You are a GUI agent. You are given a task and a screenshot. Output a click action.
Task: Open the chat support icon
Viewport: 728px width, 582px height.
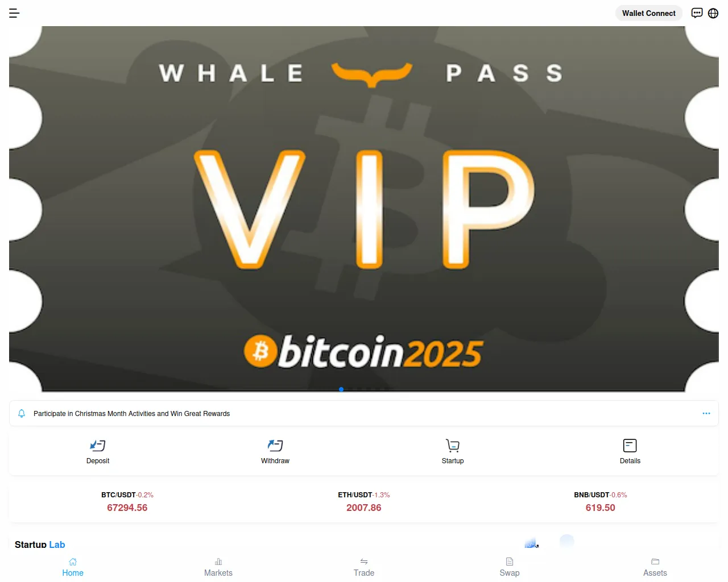[697, 13]
